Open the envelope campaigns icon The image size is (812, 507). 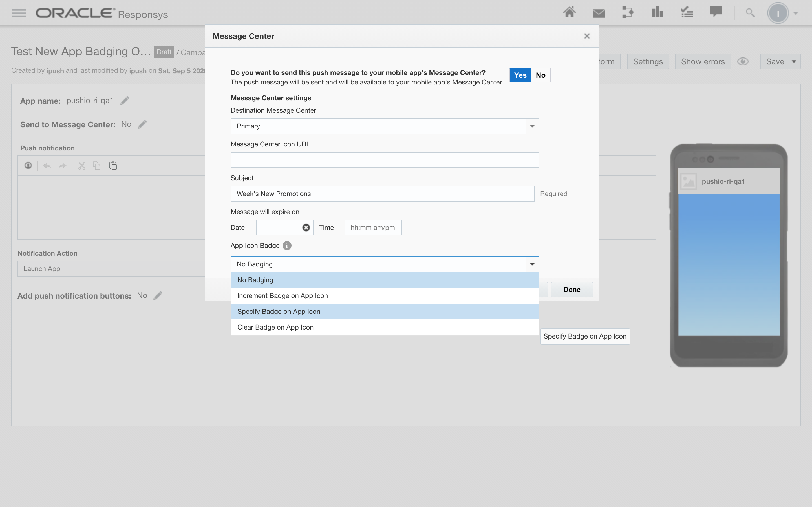click(598, 13)
